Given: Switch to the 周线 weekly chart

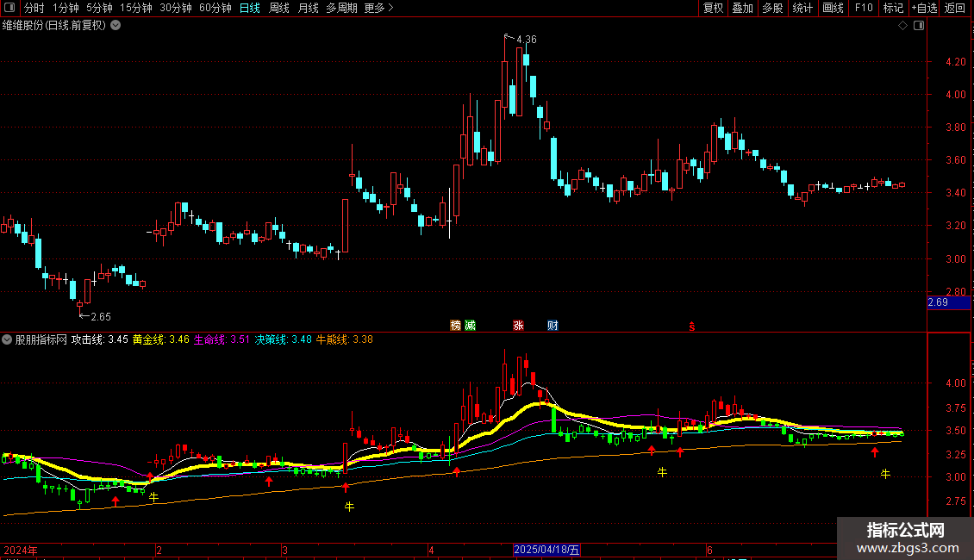Looking at the screenshot, I should click(279, 8).
